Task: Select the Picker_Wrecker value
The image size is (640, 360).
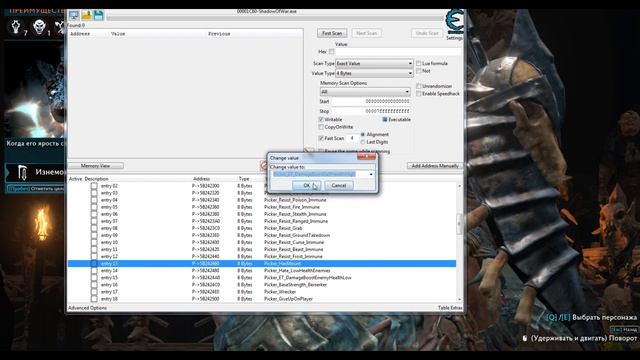Action: [280, 292]
